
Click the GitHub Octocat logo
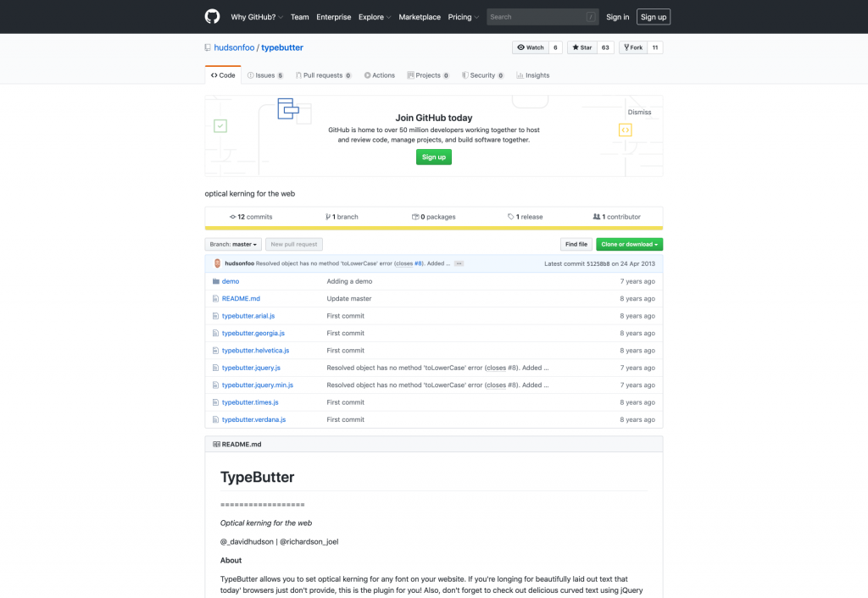[212, 17]
